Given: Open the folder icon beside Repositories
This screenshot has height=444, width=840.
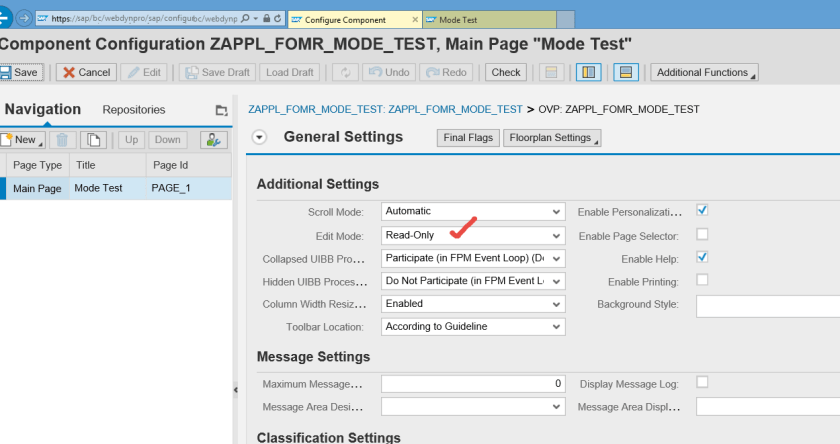Looking at the screenshot, I should point(222,110).
